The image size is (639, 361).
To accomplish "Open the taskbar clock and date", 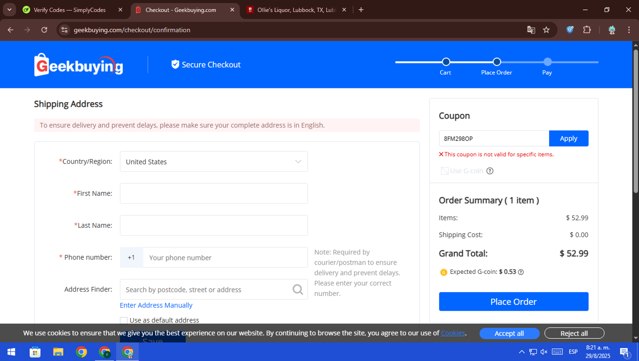I will point(598,352).
